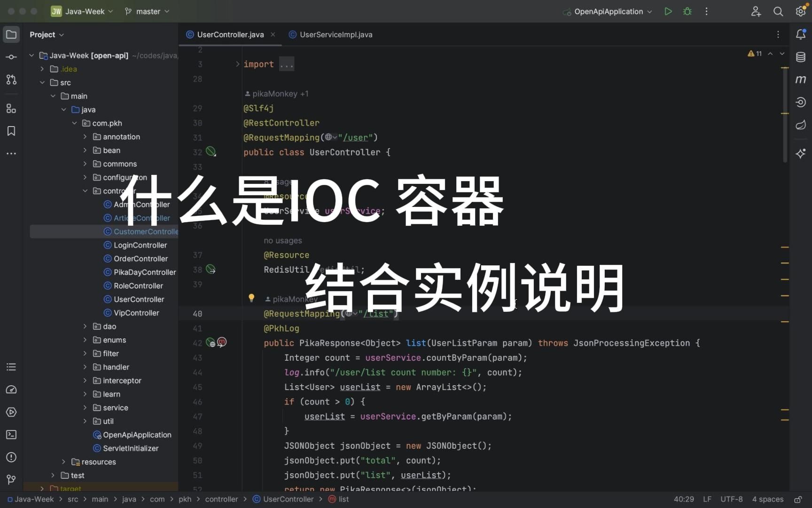812x508 pixels.
Task: Show more tool windows ellipsis in left sidebar
Action: point(11,153)
